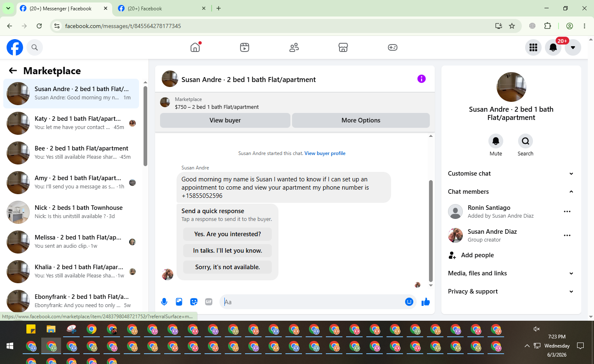Viewport: 594px width, 364px height.
Task: Open Khalia conversation in list
Action: (x=71, y=272)
